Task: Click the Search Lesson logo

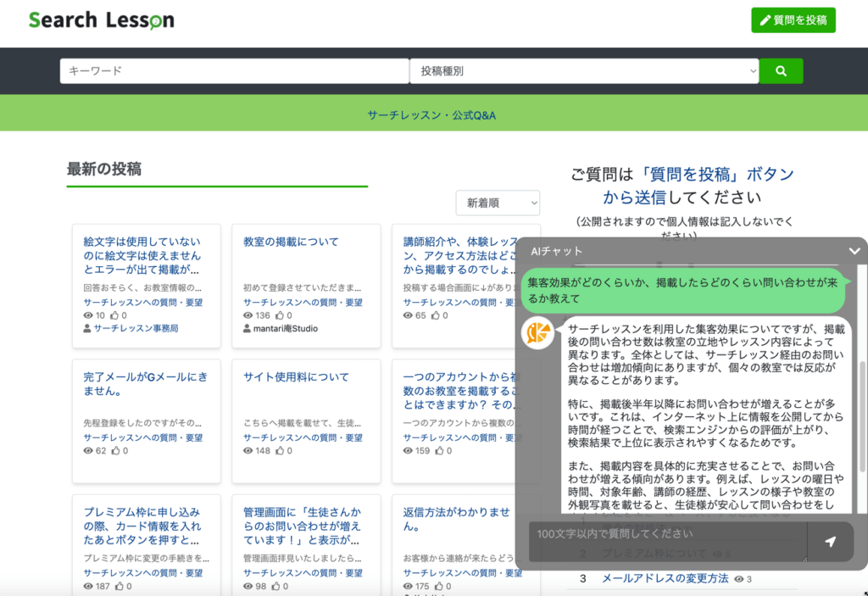Action: [101, 20]
